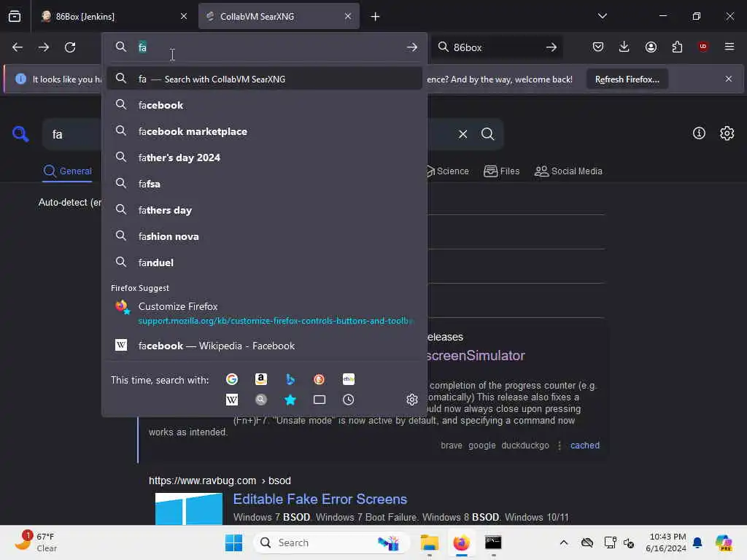The height and width of the screenshot is (560, 747).
Task: Click the Go arrow in the address bar
Action: [412, 47]
